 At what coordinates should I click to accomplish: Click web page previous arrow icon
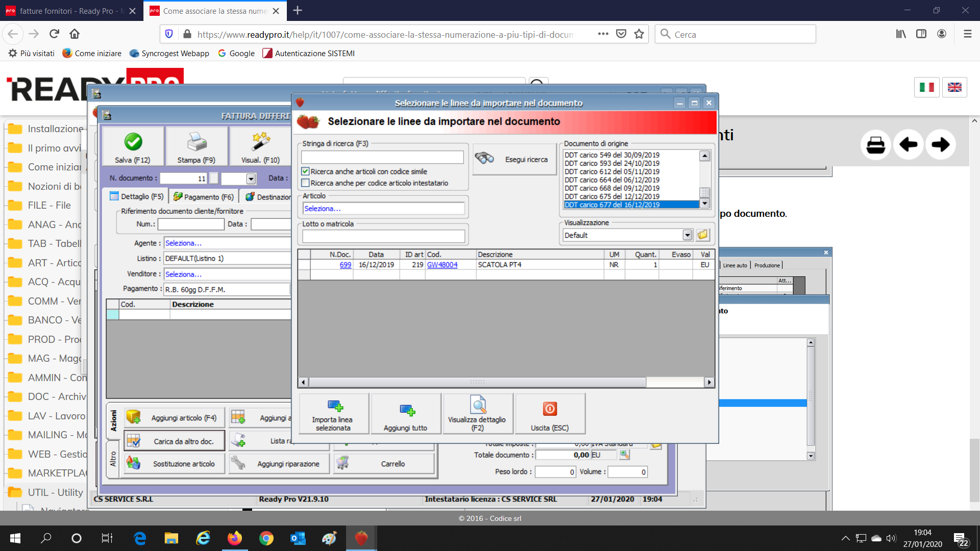(x=909, y=145)
